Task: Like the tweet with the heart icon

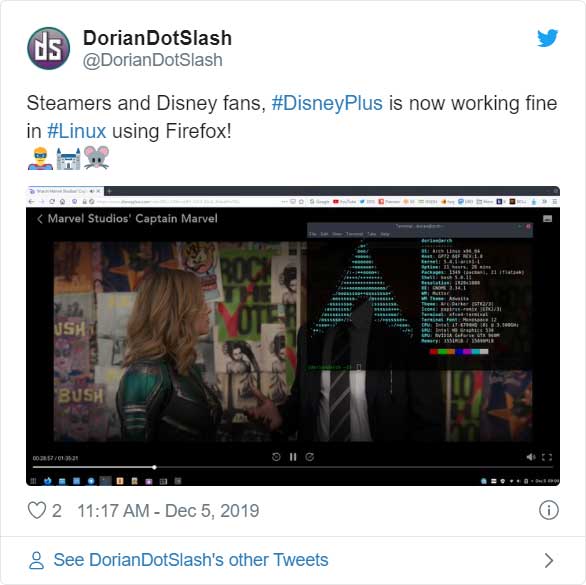Action: (x=37, y=510)
